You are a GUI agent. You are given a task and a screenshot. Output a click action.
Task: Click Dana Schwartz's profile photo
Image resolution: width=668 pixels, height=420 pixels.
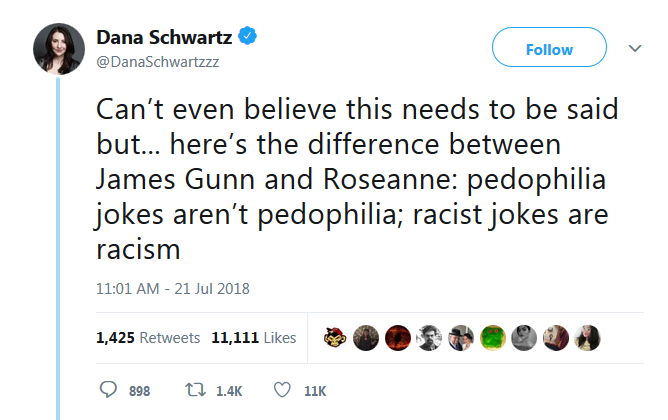tap(59, 48)
